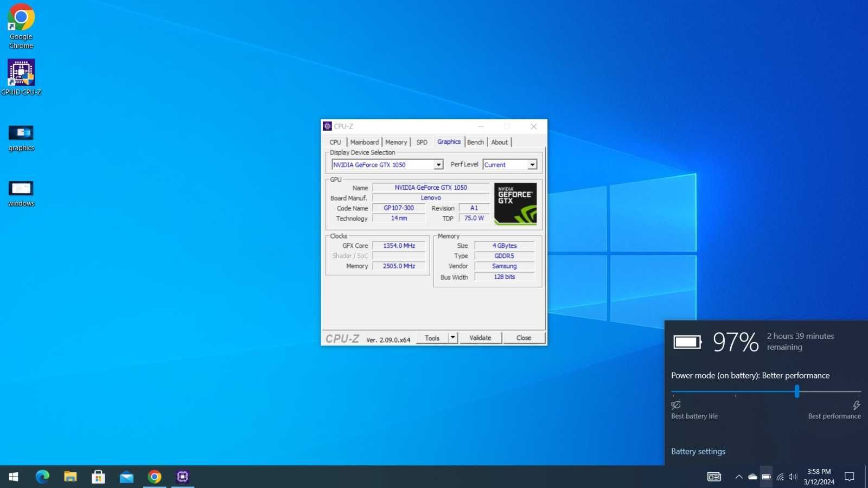Image resolution: width=868 pixels, height=488 pixels.
Task: Click GP107-300 code name value
Action: tap(399, 208)
